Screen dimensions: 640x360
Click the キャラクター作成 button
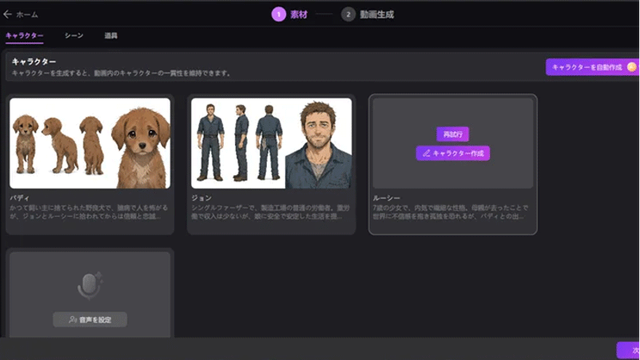(x=453, y=153)
